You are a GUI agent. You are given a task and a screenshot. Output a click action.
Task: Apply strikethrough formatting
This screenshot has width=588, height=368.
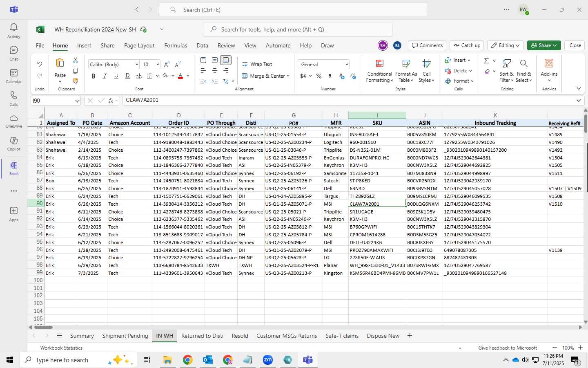pyautogui.click(x=139, y=76)
